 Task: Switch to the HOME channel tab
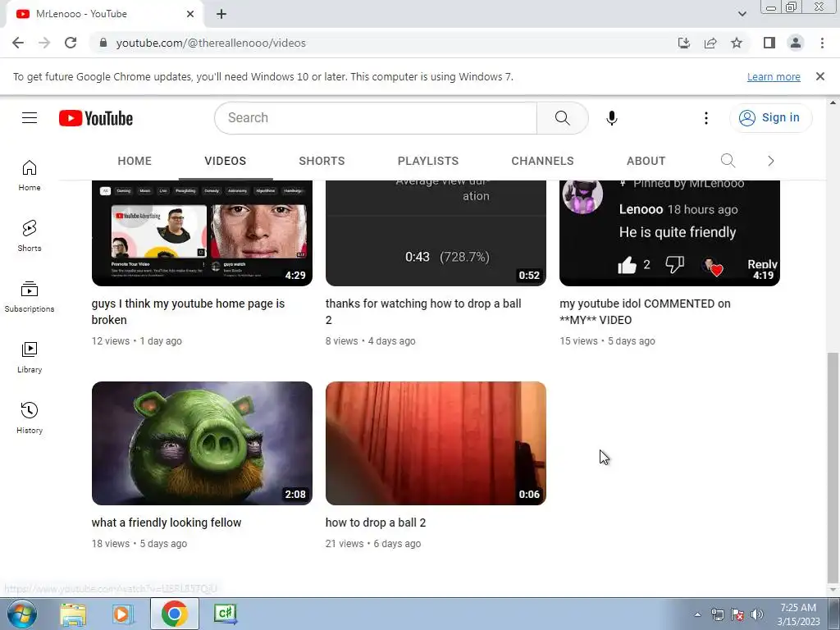coord(135,161)
